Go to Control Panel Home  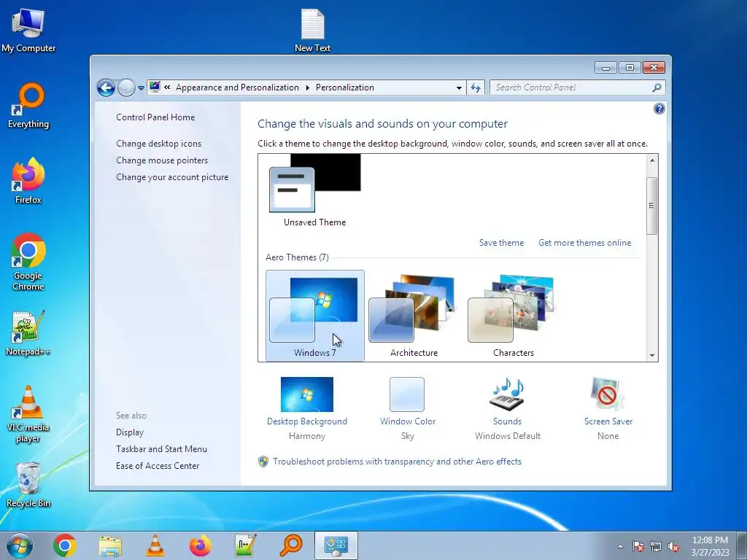155,117
